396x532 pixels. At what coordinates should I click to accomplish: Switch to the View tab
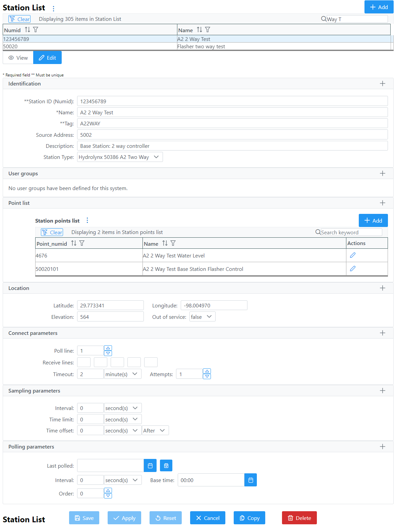[18, 58]
